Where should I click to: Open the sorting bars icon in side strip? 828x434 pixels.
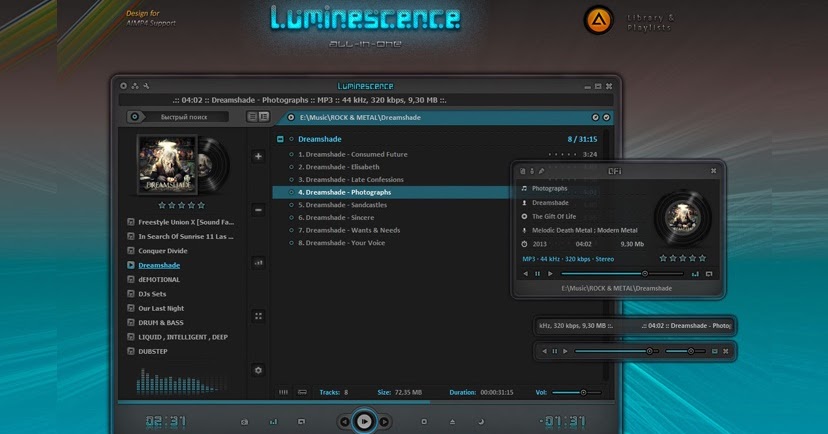tap(258, 262)
